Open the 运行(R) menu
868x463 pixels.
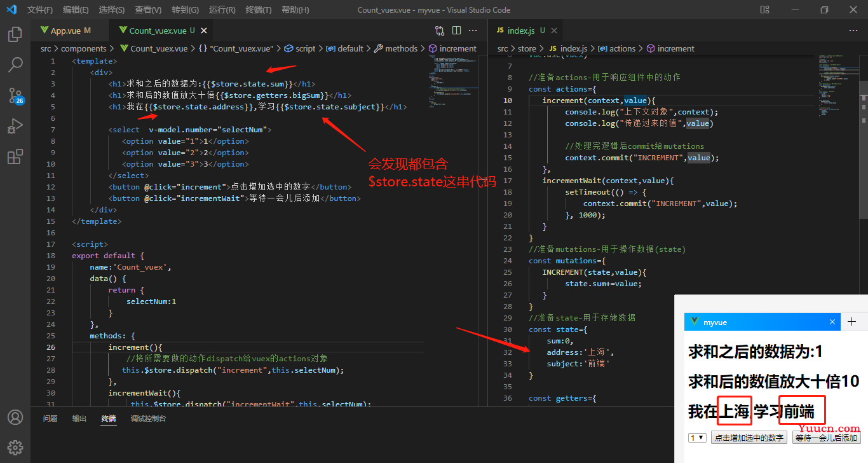(x=222, y=10)
